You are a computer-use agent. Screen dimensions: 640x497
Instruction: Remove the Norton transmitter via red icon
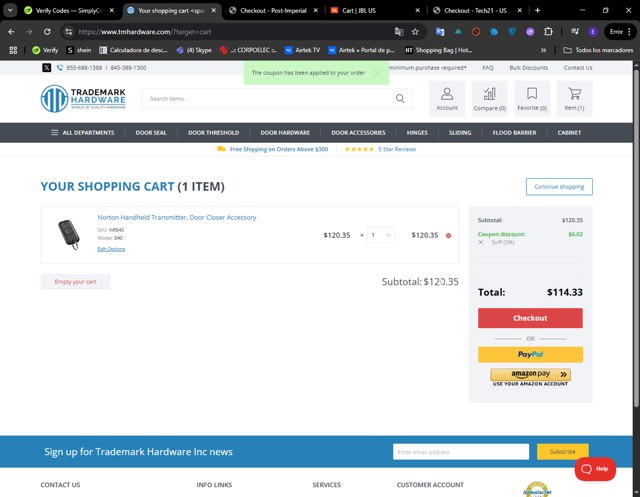click(x=448, y=235)
